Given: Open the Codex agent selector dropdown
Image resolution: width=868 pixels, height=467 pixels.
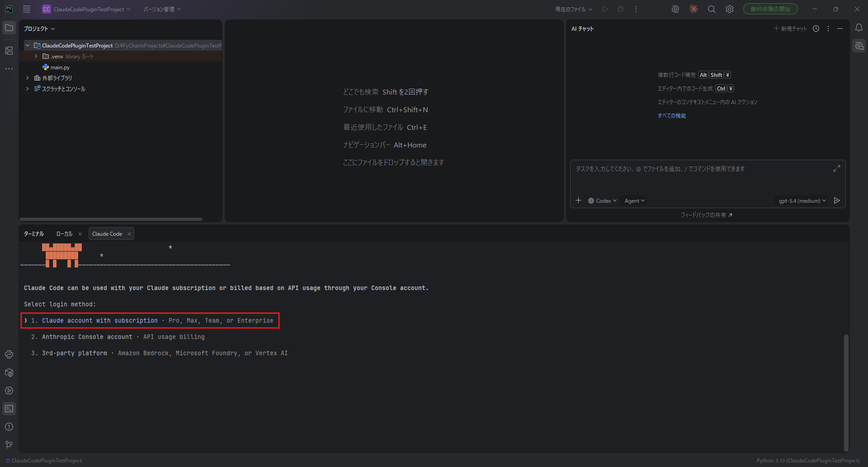Looking at the screenshot, I should coord(603,200).
